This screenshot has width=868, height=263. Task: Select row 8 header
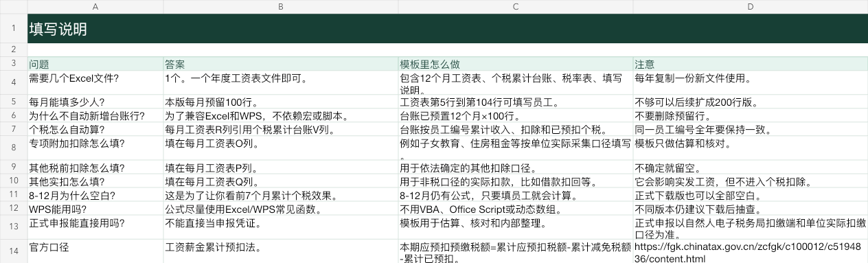pos(14,149)
